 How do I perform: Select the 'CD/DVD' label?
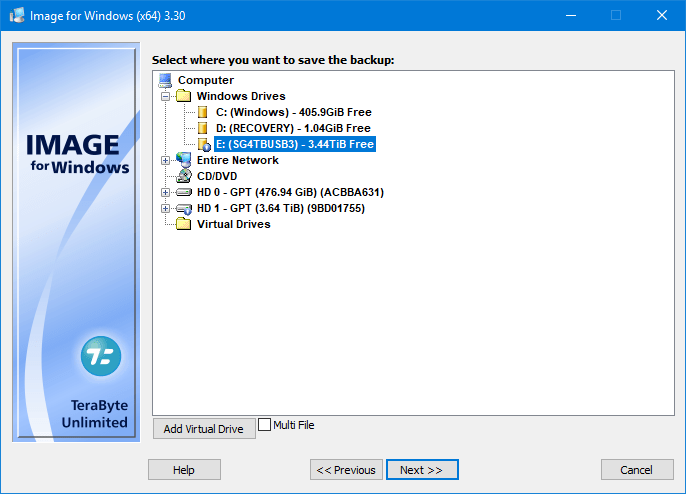(217, 176)
